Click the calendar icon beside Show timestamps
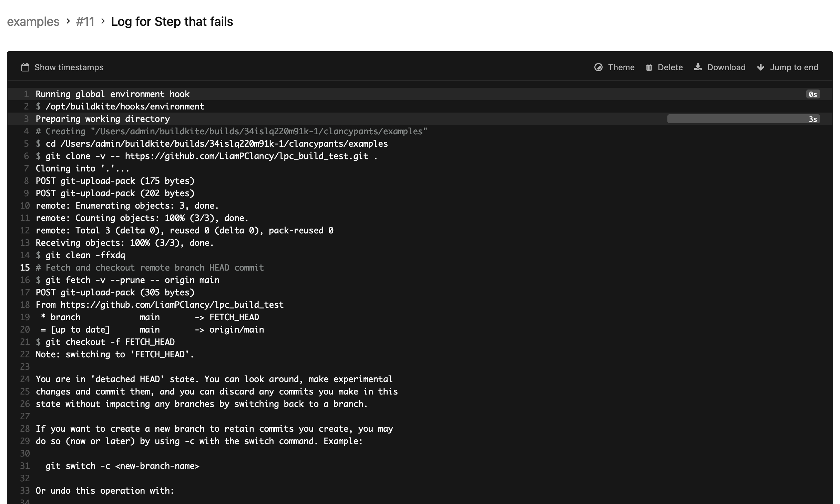This screenshot has height=504, width=840. [25, 67]
